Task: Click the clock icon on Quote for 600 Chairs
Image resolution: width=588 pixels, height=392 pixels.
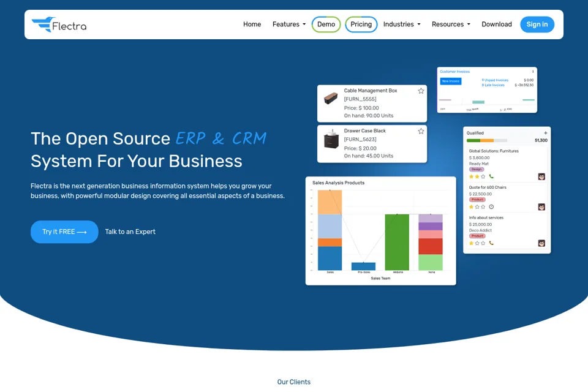Action: pyautogui.click(x=491, y=206)
